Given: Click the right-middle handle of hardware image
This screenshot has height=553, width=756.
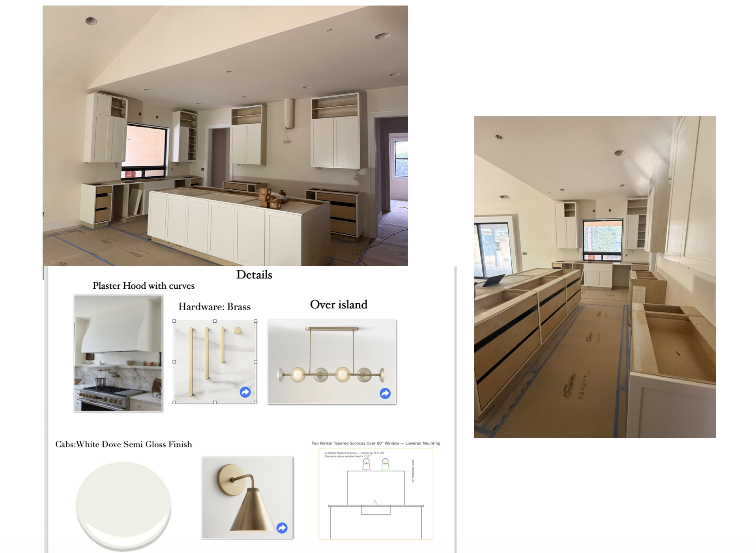Looking at the screenshot, I should point(256,362).
